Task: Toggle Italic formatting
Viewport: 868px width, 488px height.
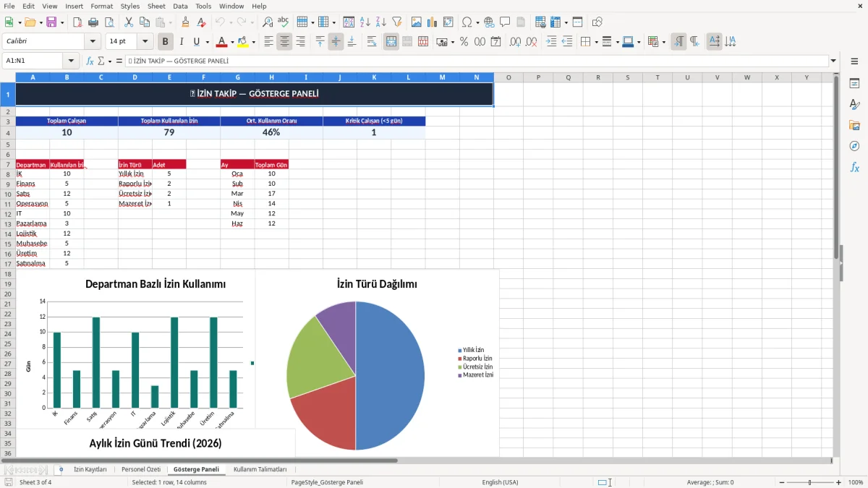Action: point(181,42)
